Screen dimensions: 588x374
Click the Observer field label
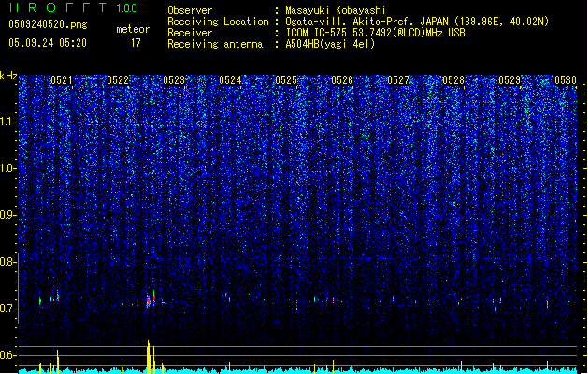click(x=190, y=10)
